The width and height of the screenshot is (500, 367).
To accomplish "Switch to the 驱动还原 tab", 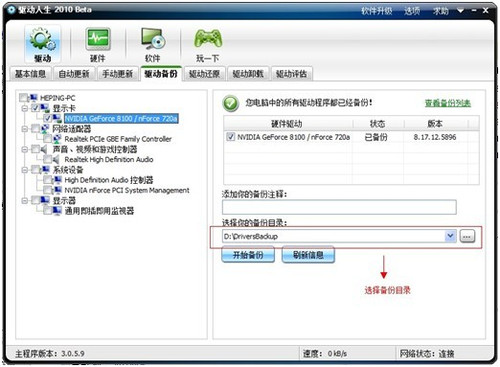I will pyautogui.click(x=205, y=74).
